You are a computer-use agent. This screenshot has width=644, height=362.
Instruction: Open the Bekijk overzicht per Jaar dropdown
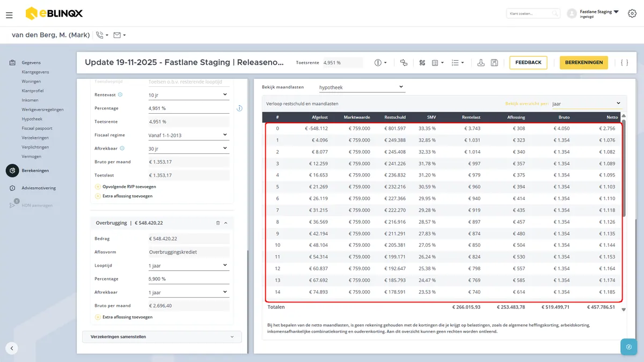587,104
